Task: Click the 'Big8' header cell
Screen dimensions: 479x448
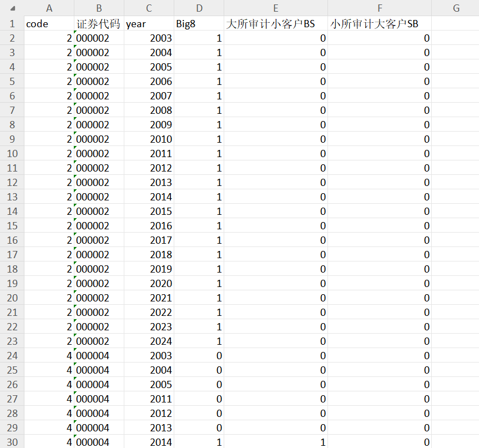Action: click(x=199, y=23)
